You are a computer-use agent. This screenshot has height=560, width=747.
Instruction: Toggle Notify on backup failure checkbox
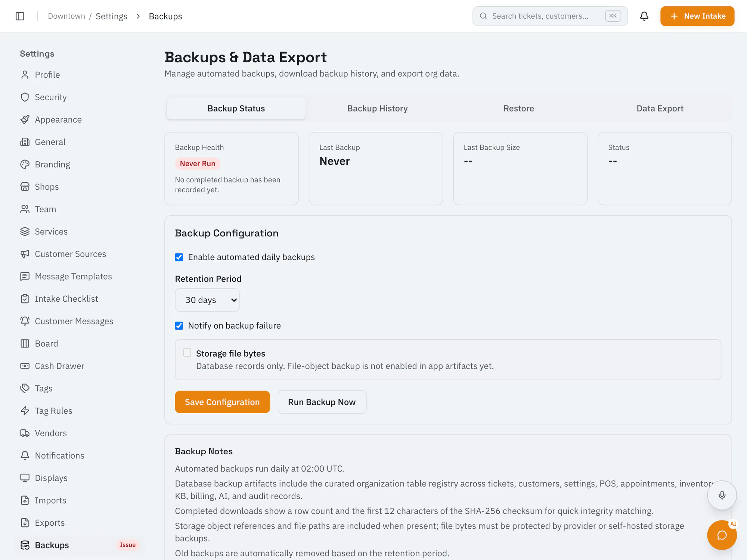pyautogui.click(x=179, y=326)
